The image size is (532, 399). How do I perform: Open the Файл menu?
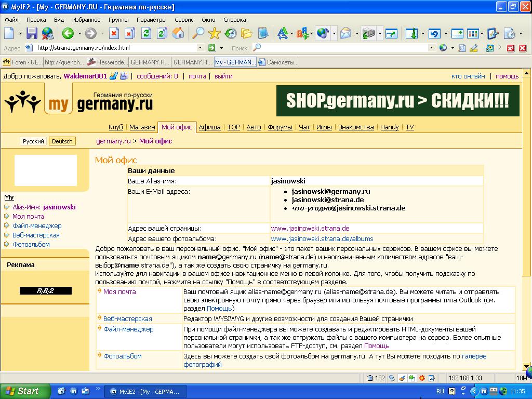coord(12,20)
